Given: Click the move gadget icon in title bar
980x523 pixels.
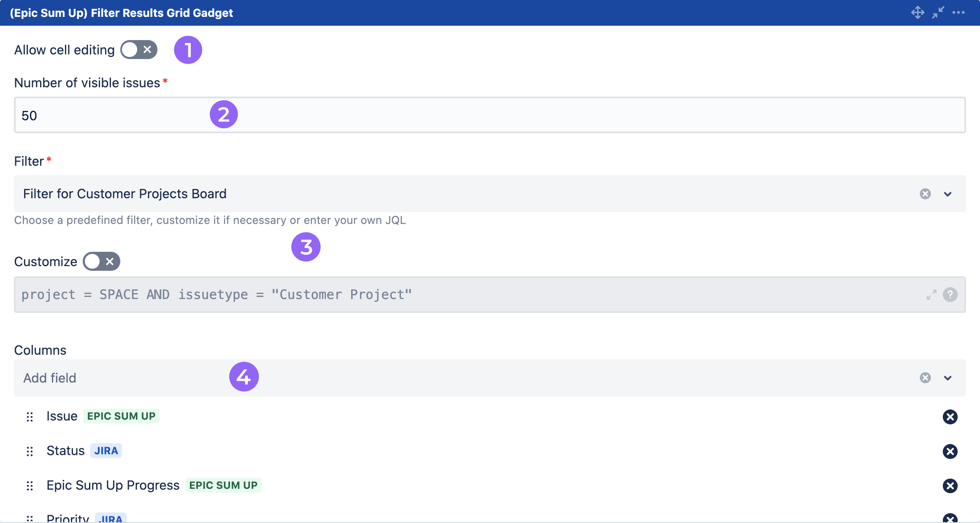Looking at the screenshot, I should click(918, 13).
